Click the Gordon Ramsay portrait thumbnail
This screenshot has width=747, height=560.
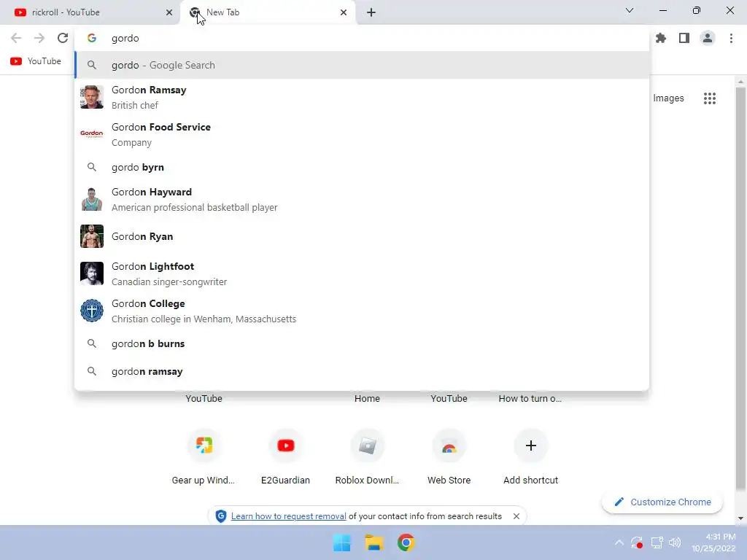[91, 97]
